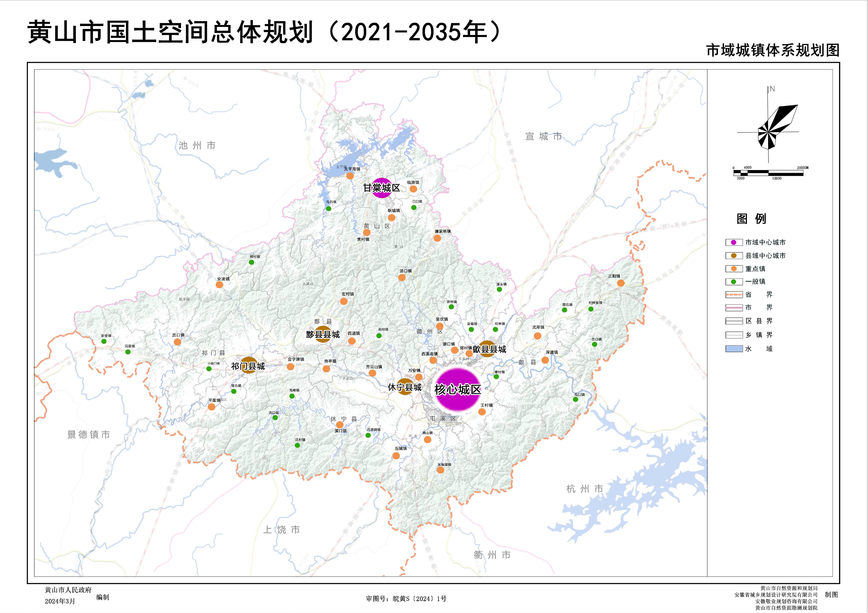Click the 县域中心城市 legend swatch
The height and width of the screenshot is (613, 868).
[734, 256]
